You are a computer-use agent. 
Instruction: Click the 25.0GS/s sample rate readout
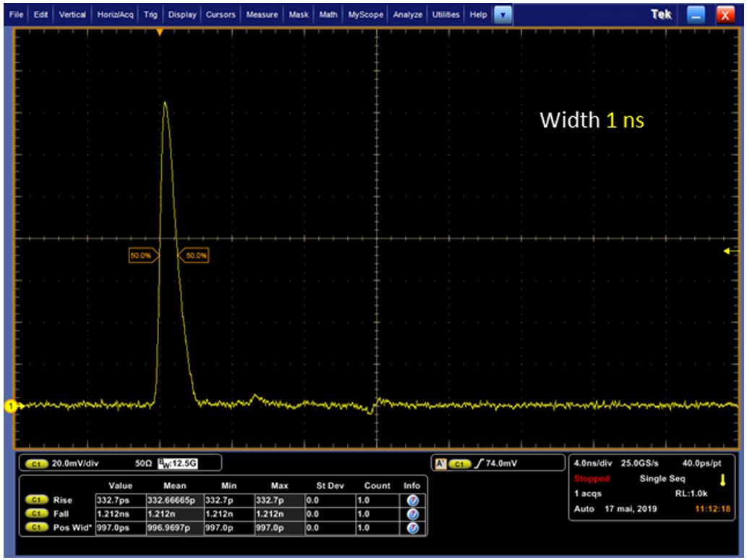pos(639,463)
